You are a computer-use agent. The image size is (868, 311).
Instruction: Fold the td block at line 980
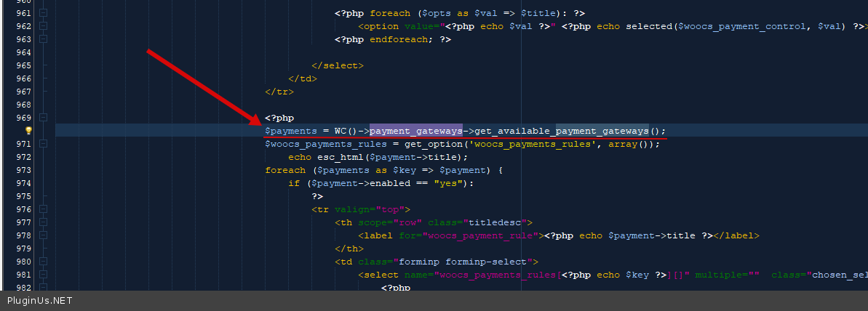pos(43,262)
